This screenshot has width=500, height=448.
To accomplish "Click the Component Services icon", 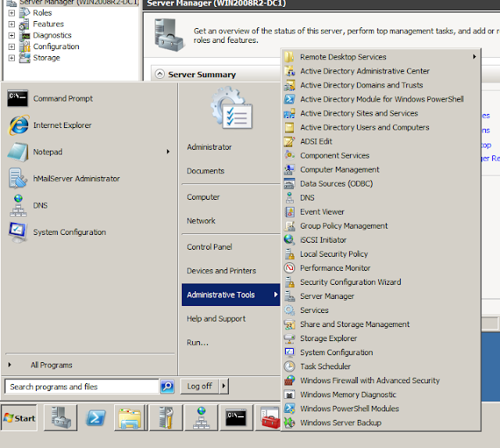I will [x=290, y=155].
